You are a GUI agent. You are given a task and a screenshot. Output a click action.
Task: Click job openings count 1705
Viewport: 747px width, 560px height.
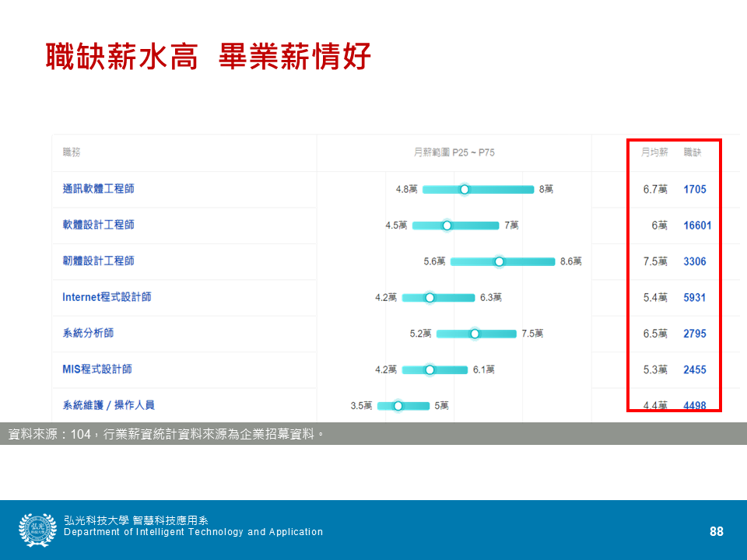695,190
